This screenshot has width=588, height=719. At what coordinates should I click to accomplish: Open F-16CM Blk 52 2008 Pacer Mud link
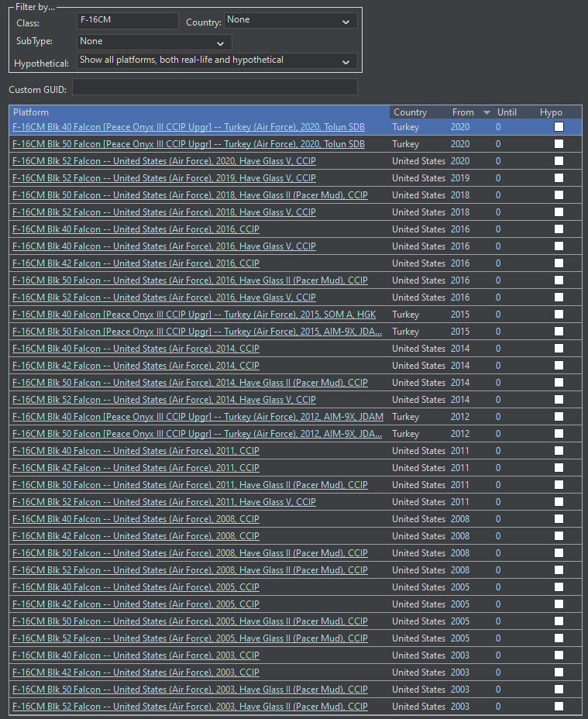point(190,570)
